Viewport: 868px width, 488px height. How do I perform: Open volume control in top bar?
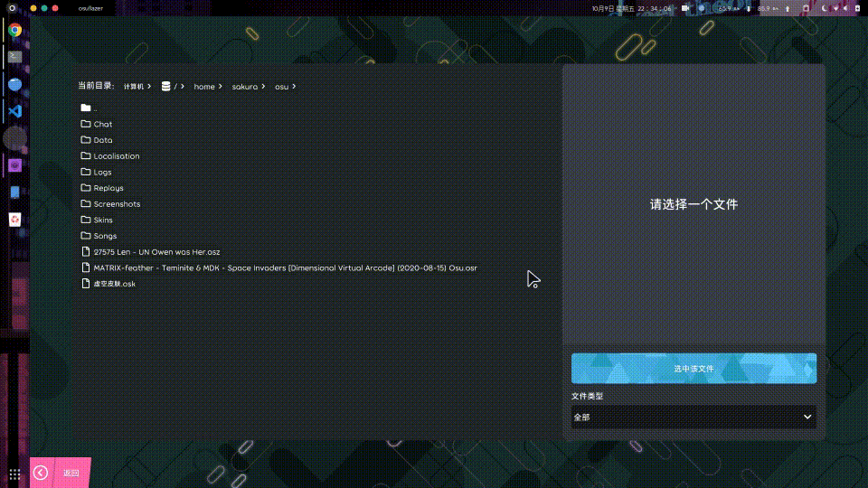pos(846,8)
